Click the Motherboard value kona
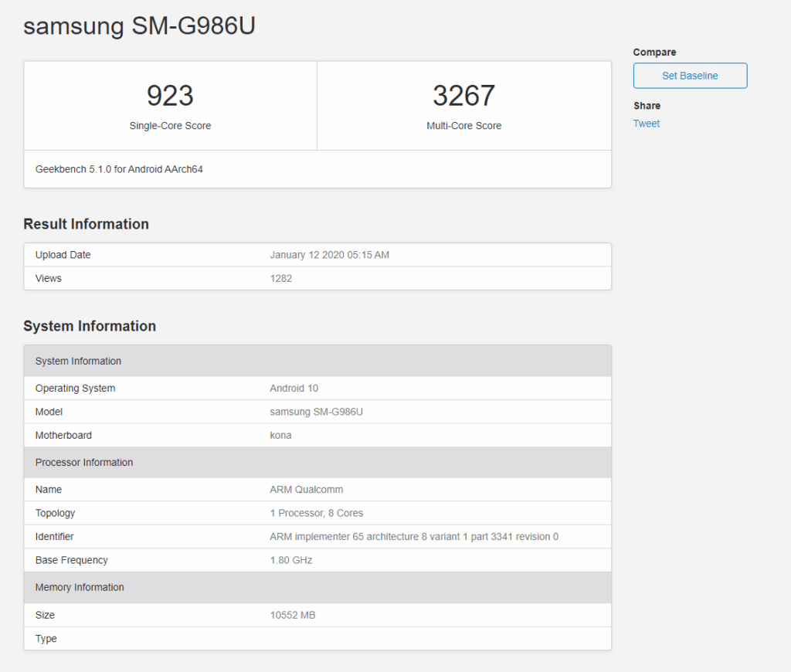Screen dimensions: 791x672 [x=280, y=435]
